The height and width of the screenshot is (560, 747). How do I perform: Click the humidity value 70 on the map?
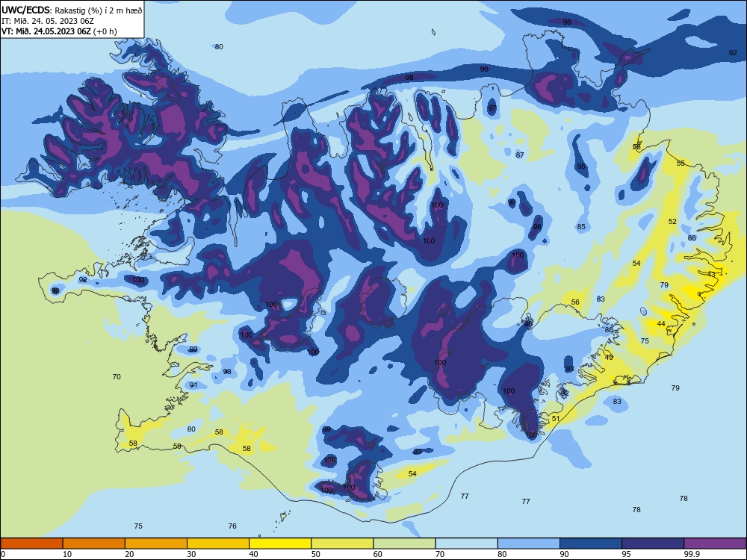pyautogui.click(x=117, y=376)
